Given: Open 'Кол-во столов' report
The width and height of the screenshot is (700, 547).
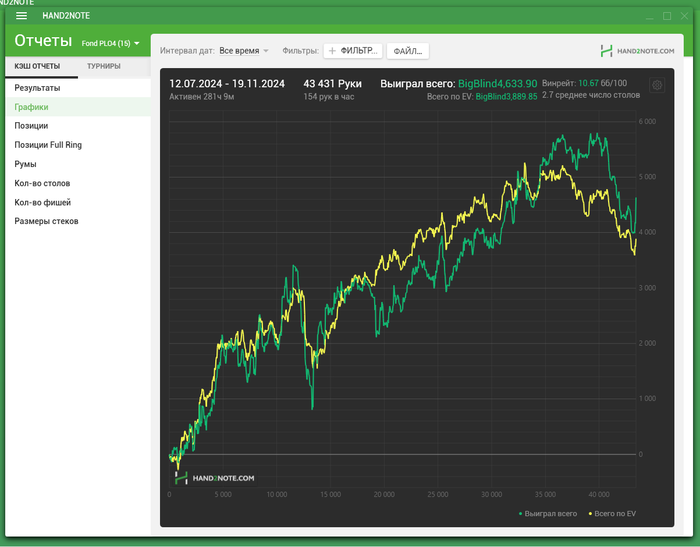Looking at the screenshot, I should click(x=78, y=184).
